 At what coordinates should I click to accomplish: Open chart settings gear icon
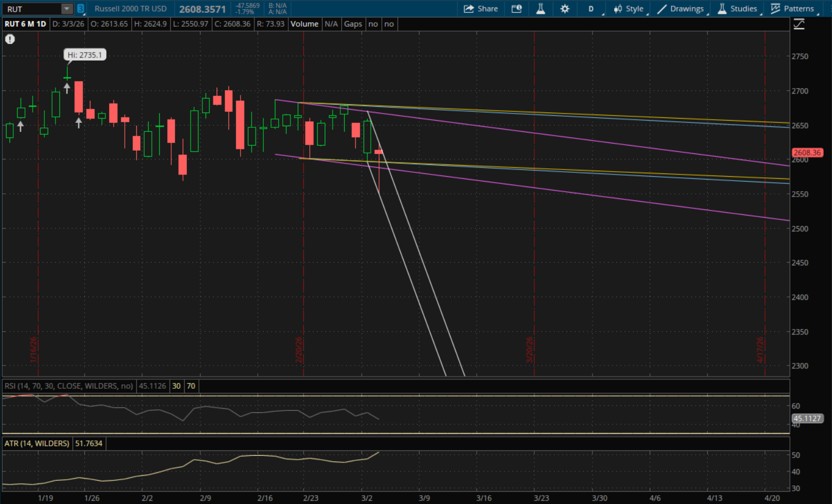565,9
